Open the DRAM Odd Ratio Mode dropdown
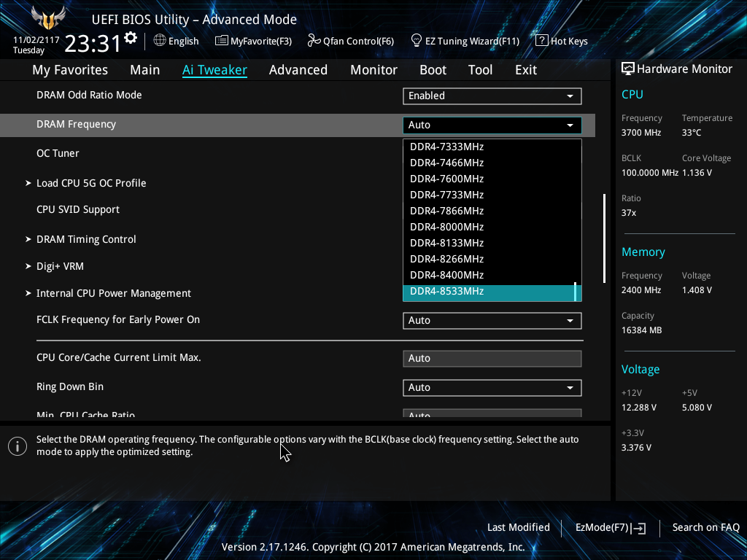 pos(492,96)
